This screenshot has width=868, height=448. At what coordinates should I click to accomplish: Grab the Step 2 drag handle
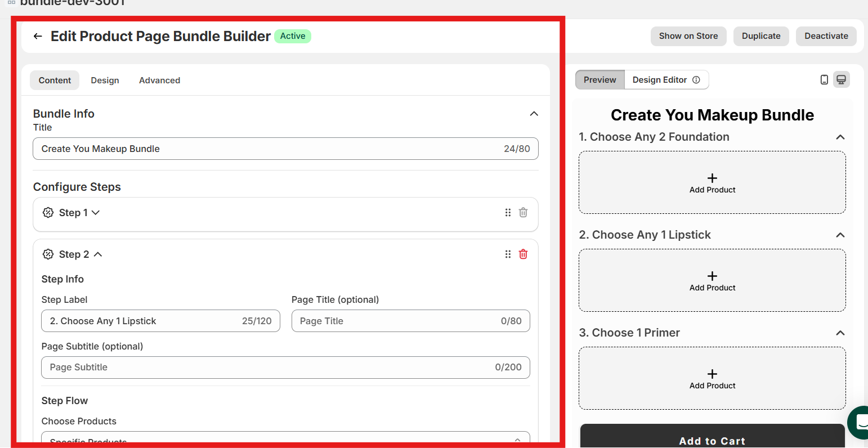tap(508, 254)
